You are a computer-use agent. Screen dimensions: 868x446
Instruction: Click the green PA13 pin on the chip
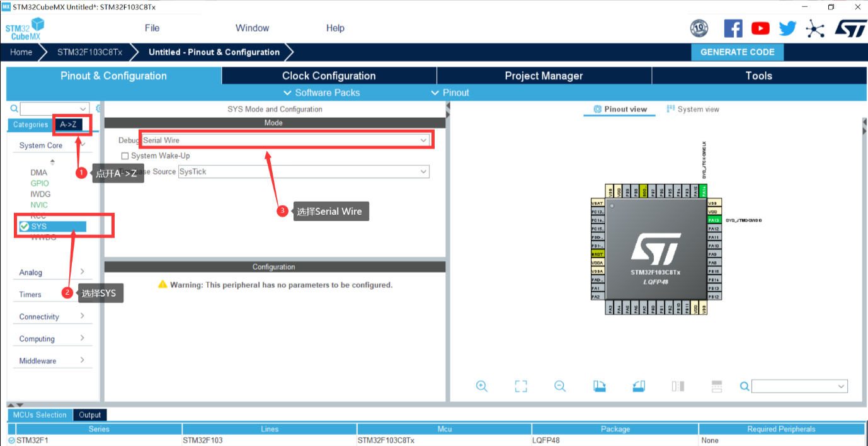click(714, 220)
